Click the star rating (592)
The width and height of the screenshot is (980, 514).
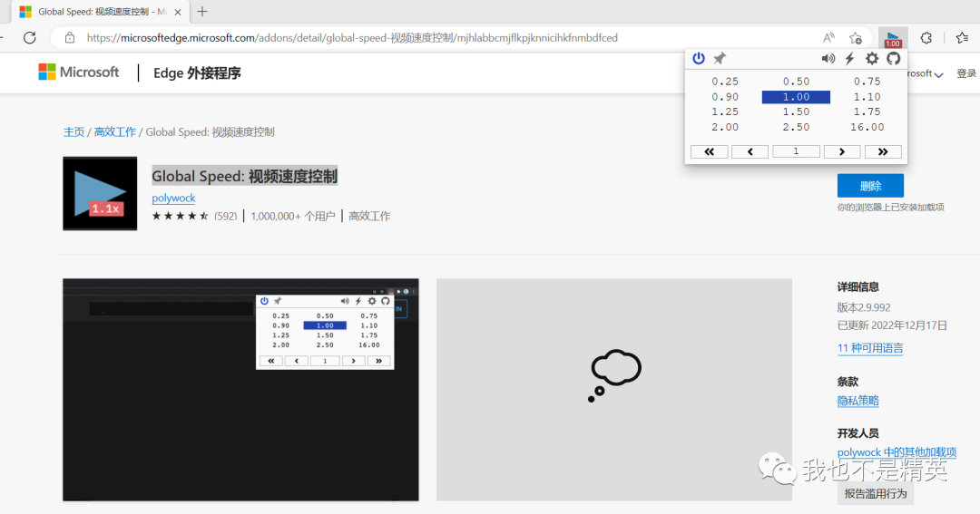[194, 216]
